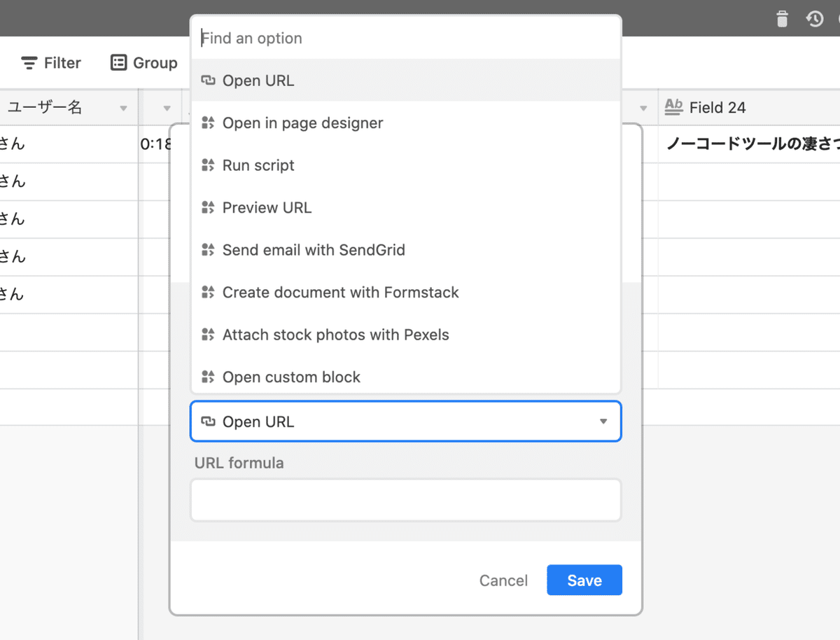Click the Filter icon in toolbar
Viewport: 840px width, 640px height.
29,63
